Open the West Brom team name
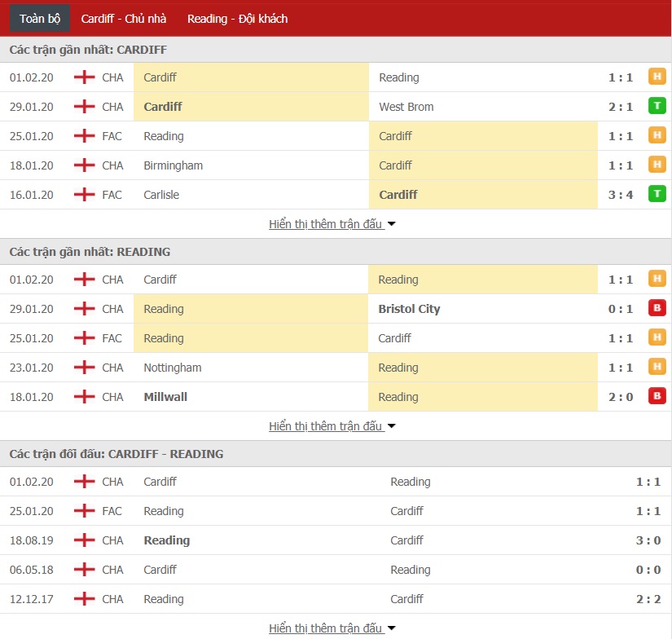Image resolution: width=672 pixels, height=639 pixels. (x=406, y=107)
